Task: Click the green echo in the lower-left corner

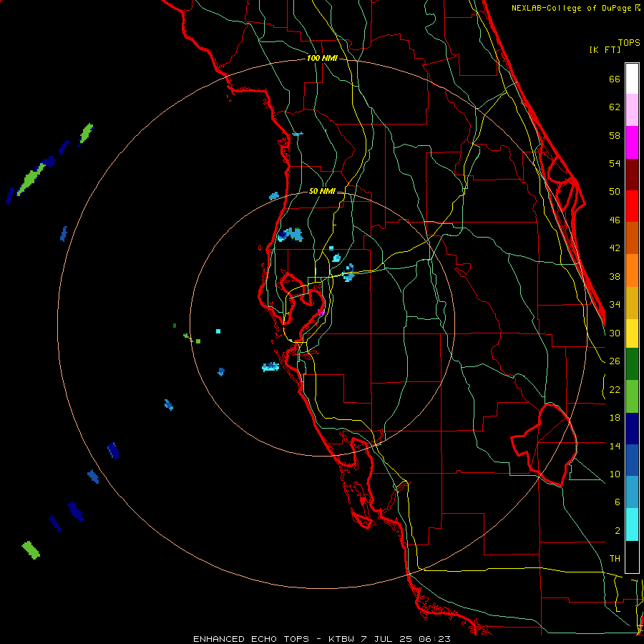Action: point(31,550)
